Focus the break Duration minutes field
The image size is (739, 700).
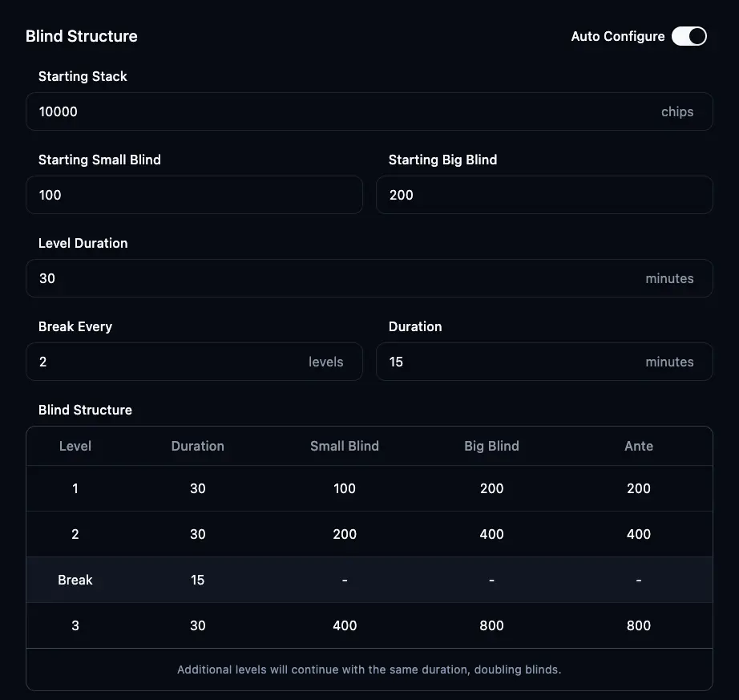tap(513, 362)
